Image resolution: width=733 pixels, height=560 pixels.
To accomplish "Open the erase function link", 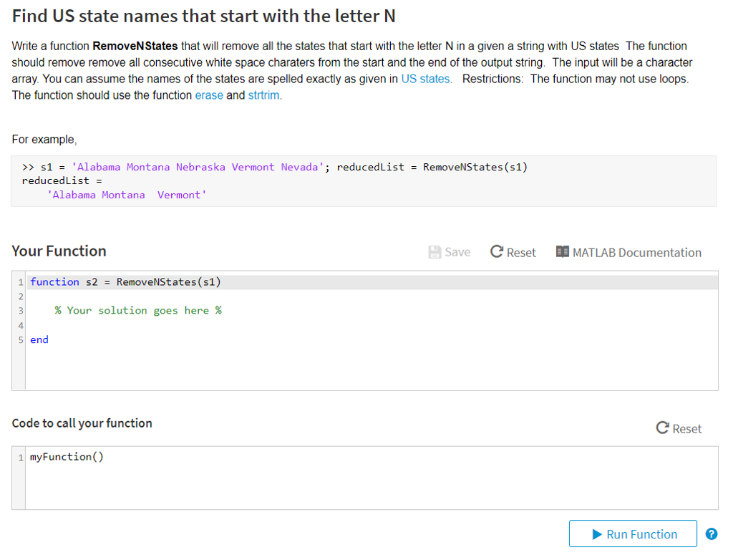I will click(x=209, y=95).
